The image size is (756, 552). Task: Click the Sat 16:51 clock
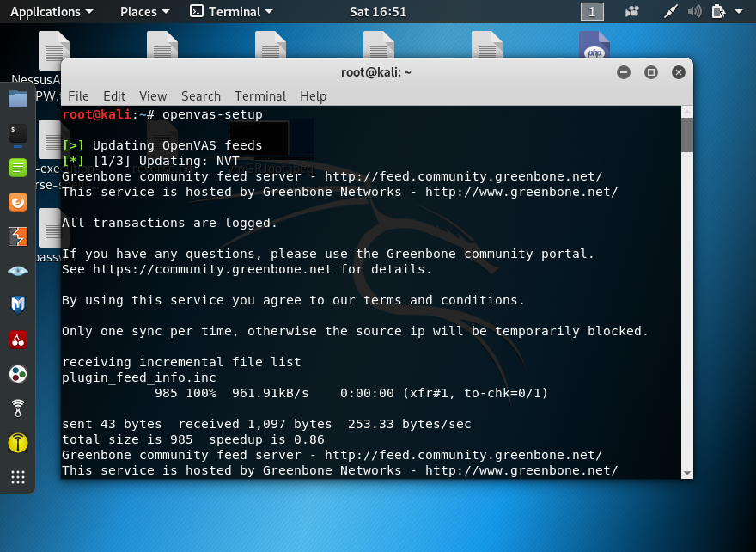click(378, 11)
